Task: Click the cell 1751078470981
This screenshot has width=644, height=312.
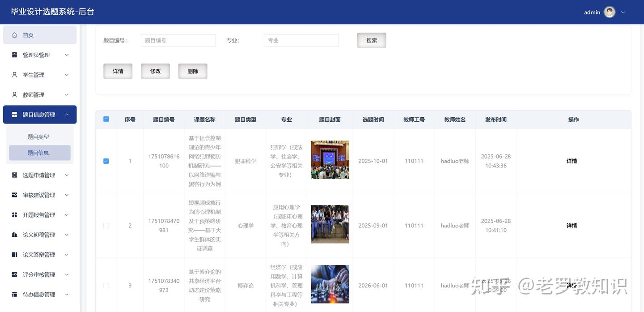Action: pos(164,226)
